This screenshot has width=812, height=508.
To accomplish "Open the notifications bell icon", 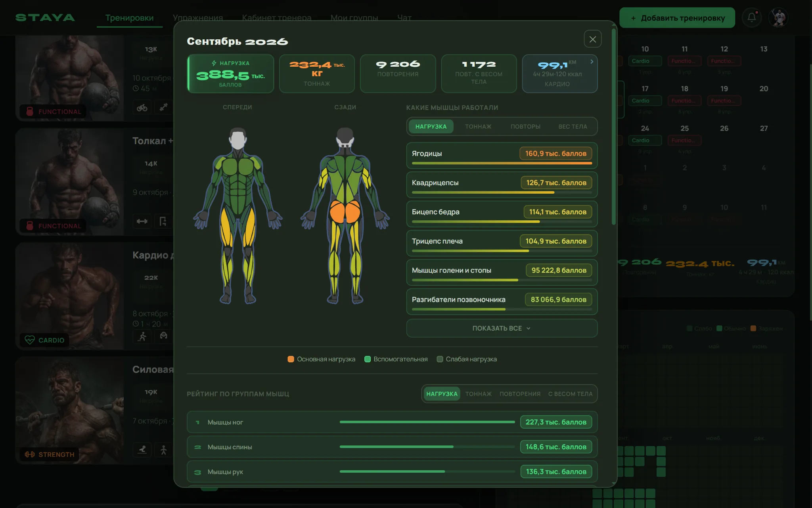I will click(751, 17).
